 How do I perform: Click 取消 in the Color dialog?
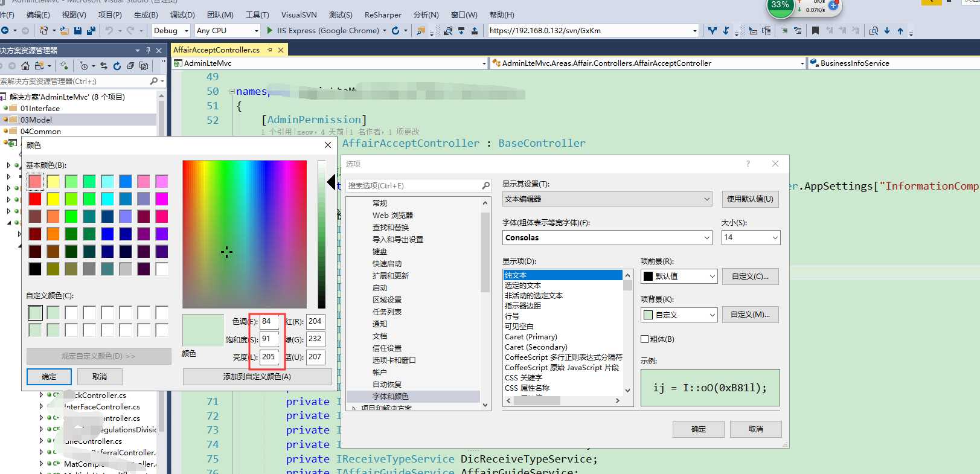pyautogui.click(x=100, y=377)
